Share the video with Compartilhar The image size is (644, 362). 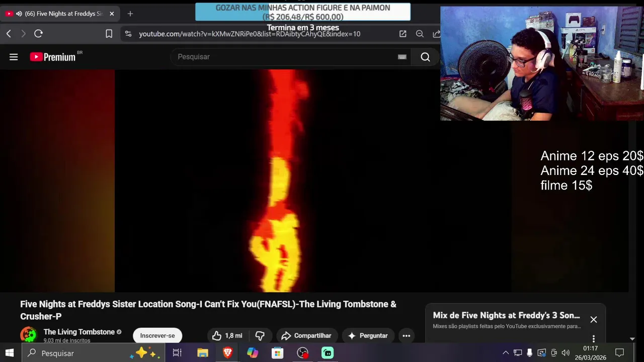[306, 335]
